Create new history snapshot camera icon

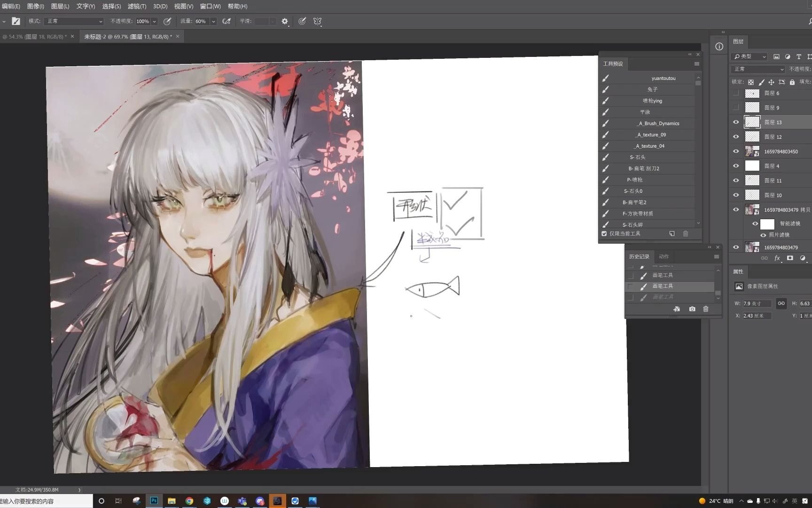click(x=692, y=309)
